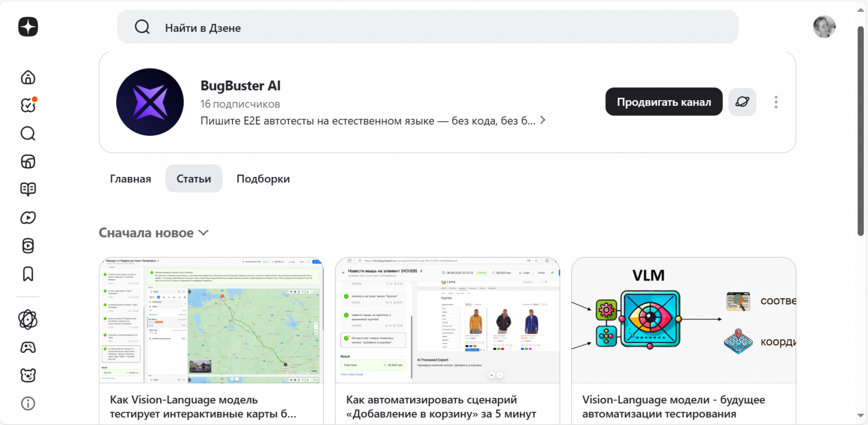Click the atom icon in the sidebar
The width and height of the screenshot is (868, 425).
click(27, 320)
